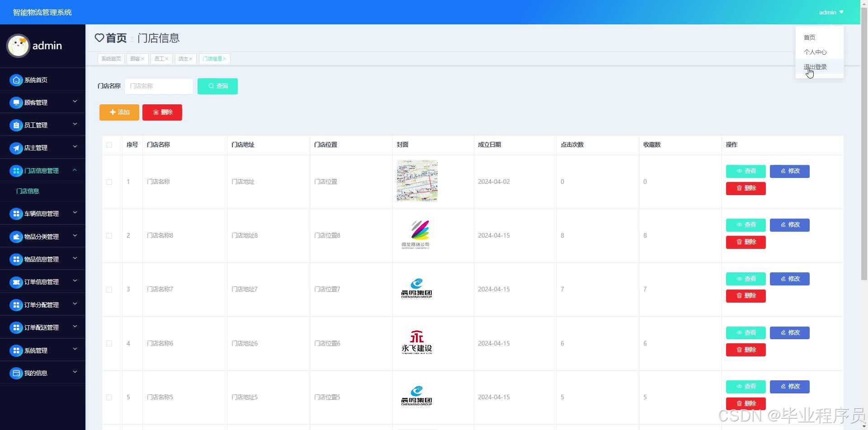The width and height of the screenshot is (868, 430).
Task: Check the row for 门店名称7
Action: tap(109, 290)
